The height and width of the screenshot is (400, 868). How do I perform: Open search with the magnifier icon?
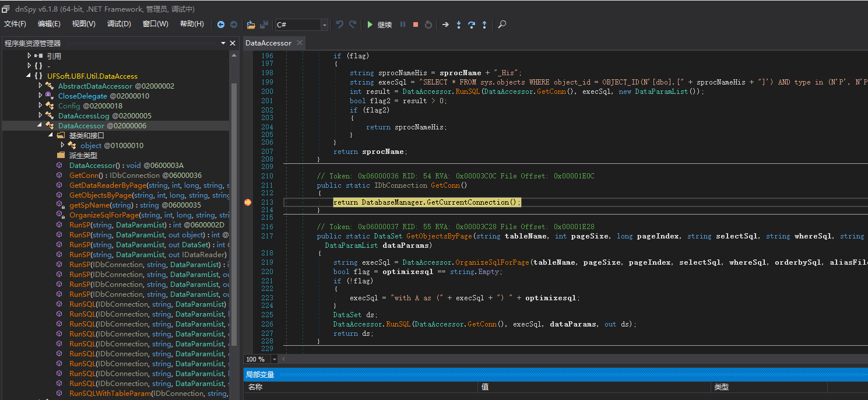tap(502, 24)
